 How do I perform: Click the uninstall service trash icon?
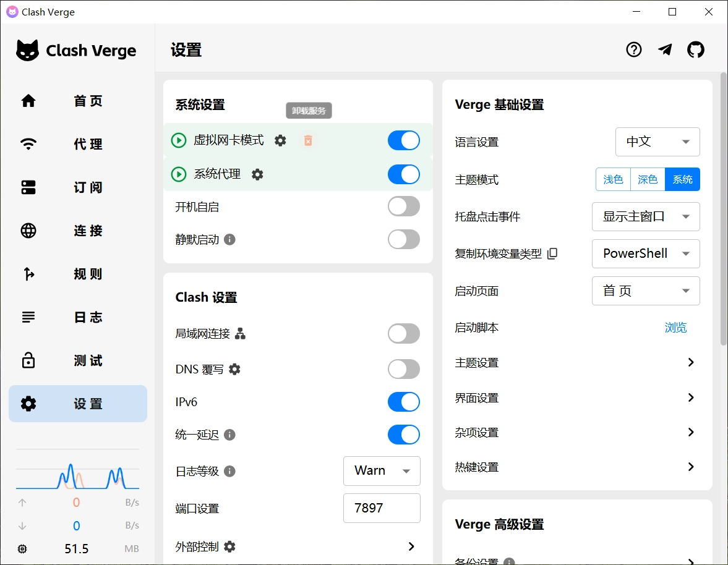pyautogui.click(x=308, y=140)
